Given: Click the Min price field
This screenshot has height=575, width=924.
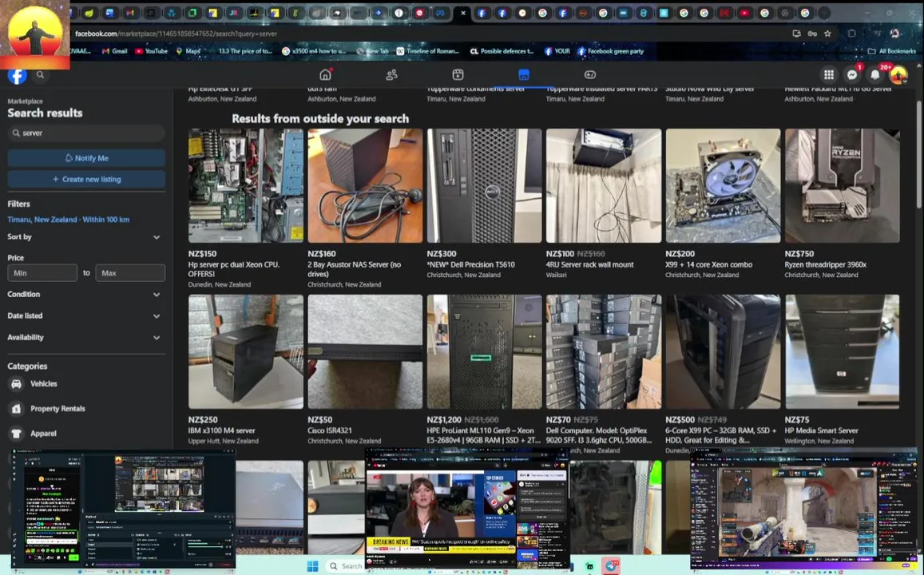Looking at the screenshot, I should (42, 273).
